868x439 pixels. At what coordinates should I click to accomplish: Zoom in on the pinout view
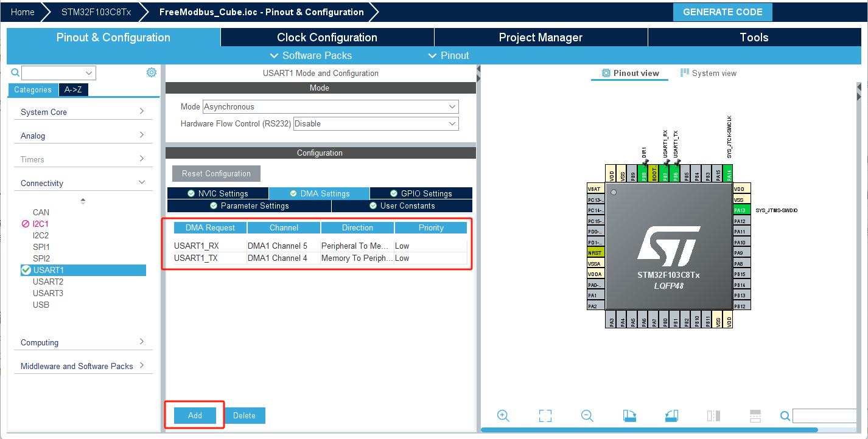(503, 416)
